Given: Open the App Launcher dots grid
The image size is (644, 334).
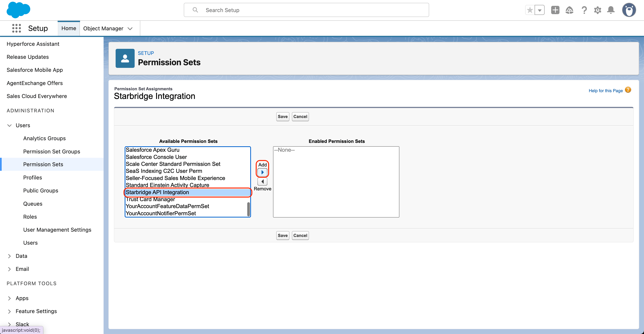Looking at the screenshot, I should pos(17,28).
